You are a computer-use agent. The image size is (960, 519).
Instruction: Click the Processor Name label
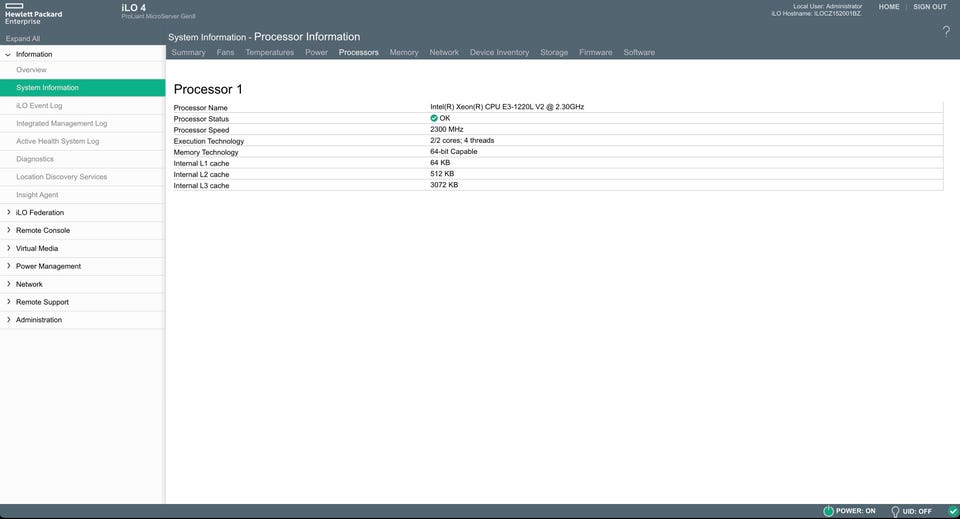[x=200, y=108]
